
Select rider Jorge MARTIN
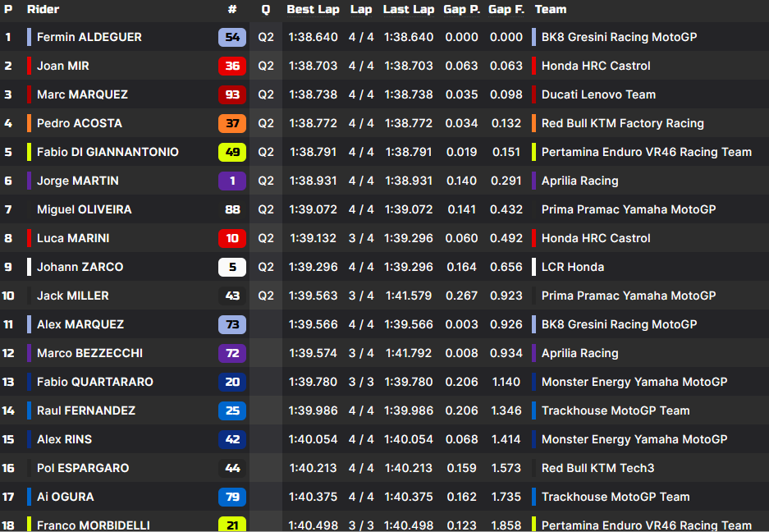77,181
